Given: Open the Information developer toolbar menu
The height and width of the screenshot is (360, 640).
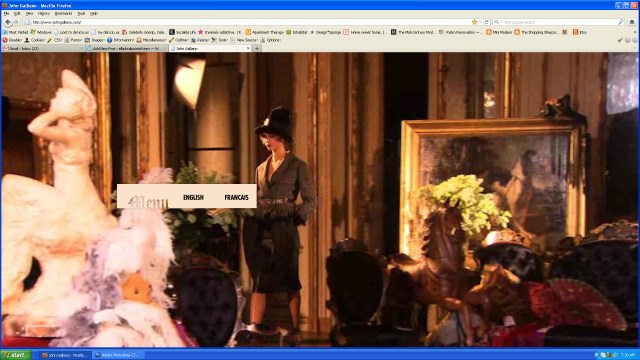Looking at the screenshot, I should tap(121, 40).
